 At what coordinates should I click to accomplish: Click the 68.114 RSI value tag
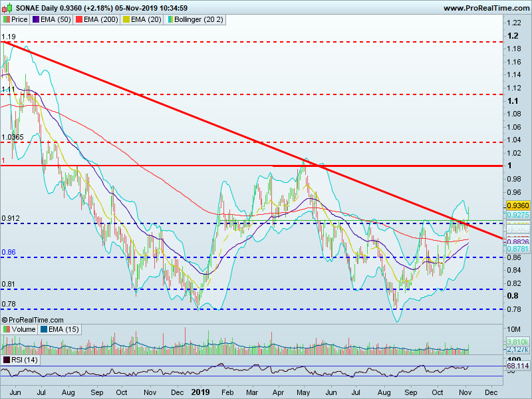(518, 366)
